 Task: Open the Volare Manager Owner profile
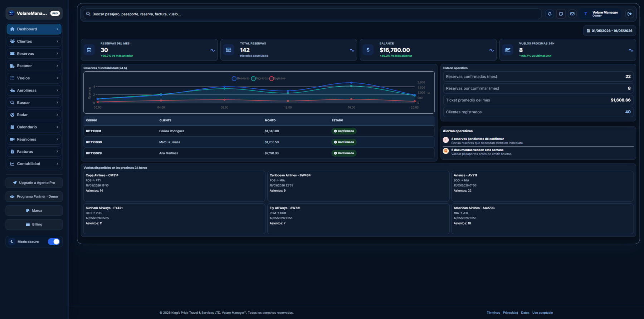coord(601,14)
